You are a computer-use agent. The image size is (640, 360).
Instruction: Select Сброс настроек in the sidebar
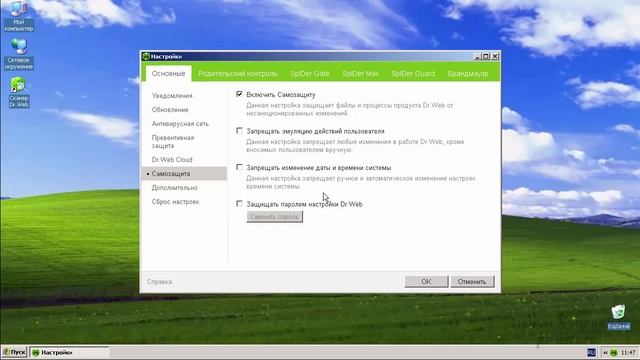(x=175, y=202)
